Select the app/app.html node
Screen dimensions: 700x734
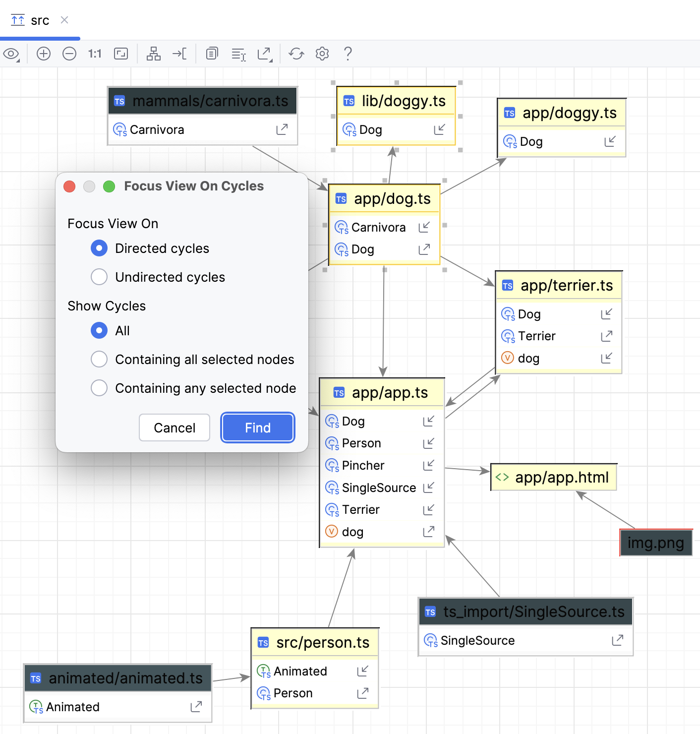(553, 477)
